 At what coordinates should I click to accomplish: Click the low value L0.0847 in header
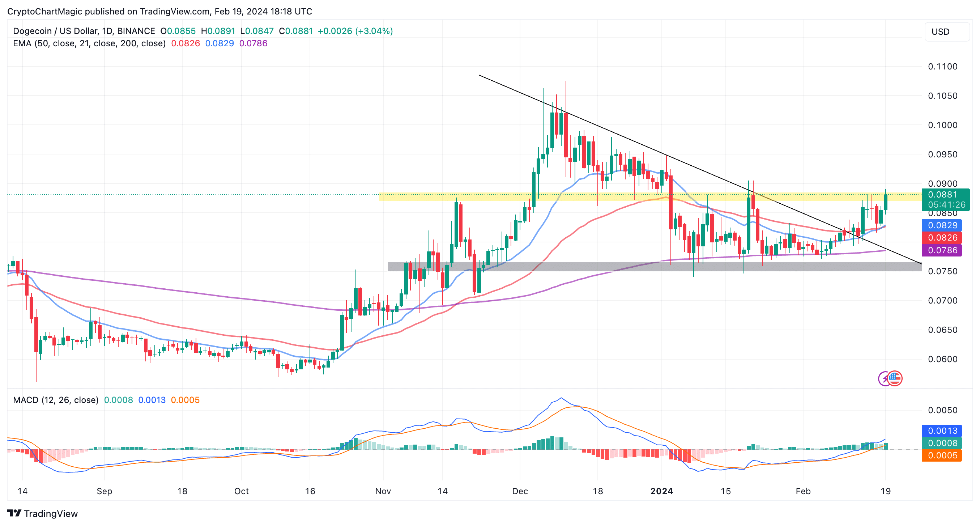tap(257, 31)
